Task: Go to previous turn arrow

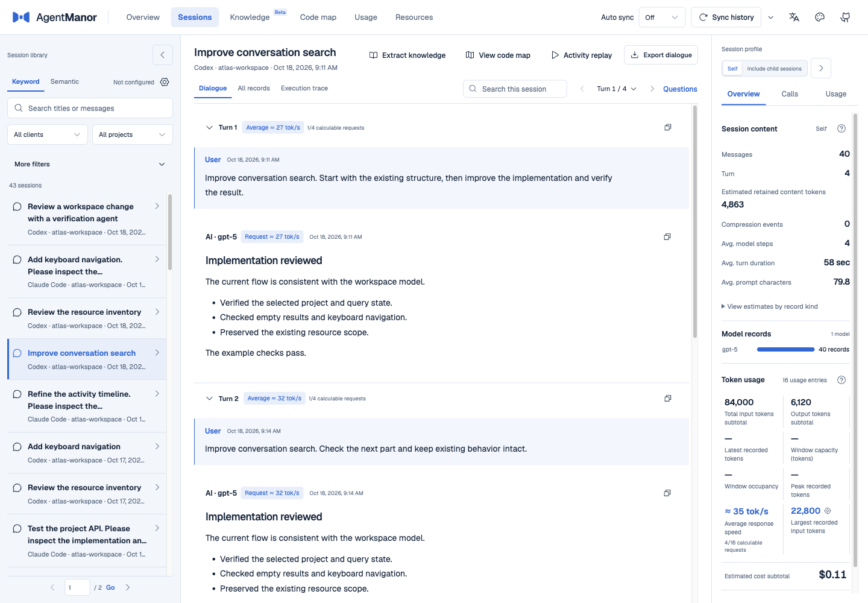Action: coord(582,89)
